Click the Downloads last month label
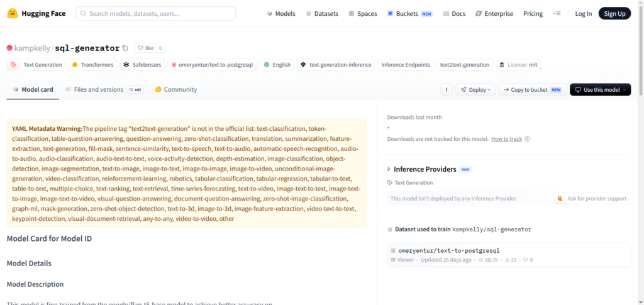 click(x=414, y=117)
